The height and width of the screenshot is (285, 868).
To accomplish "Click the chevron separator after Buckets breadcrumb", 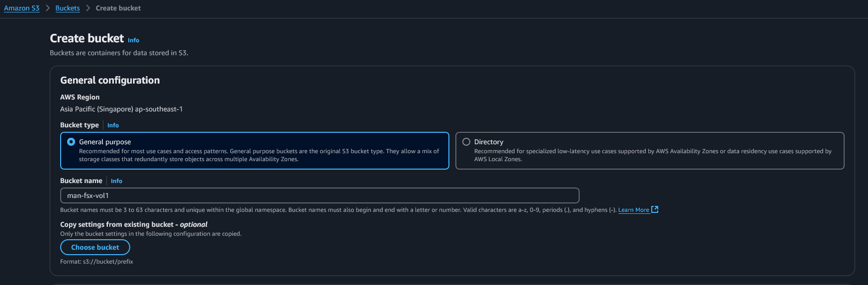I will coord(87,8).
